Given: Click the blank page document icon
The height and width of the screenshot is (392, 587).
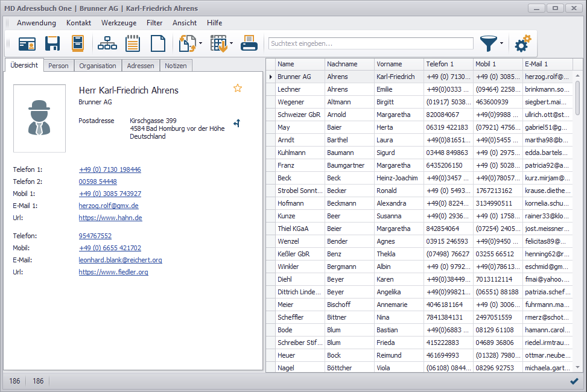Looking at the screenshot, I should pyautogui.click(x=157, y=43).
